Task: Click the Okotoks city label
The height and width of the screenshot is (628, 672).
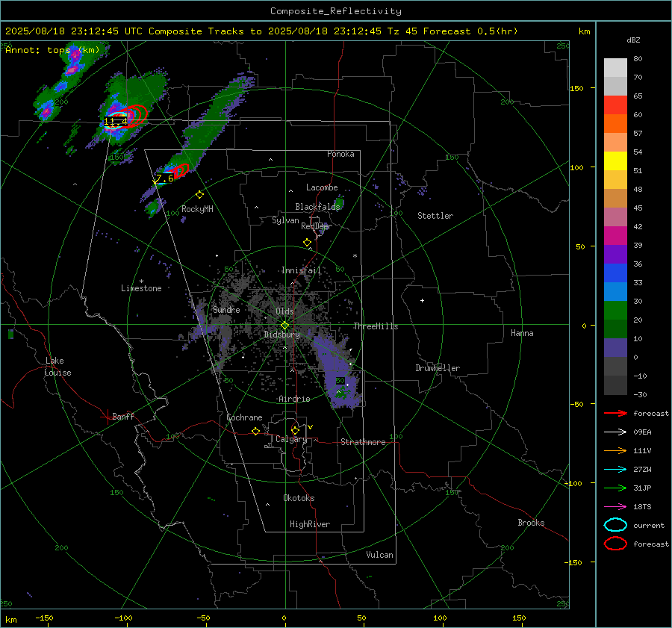Action: coord(299,498)
